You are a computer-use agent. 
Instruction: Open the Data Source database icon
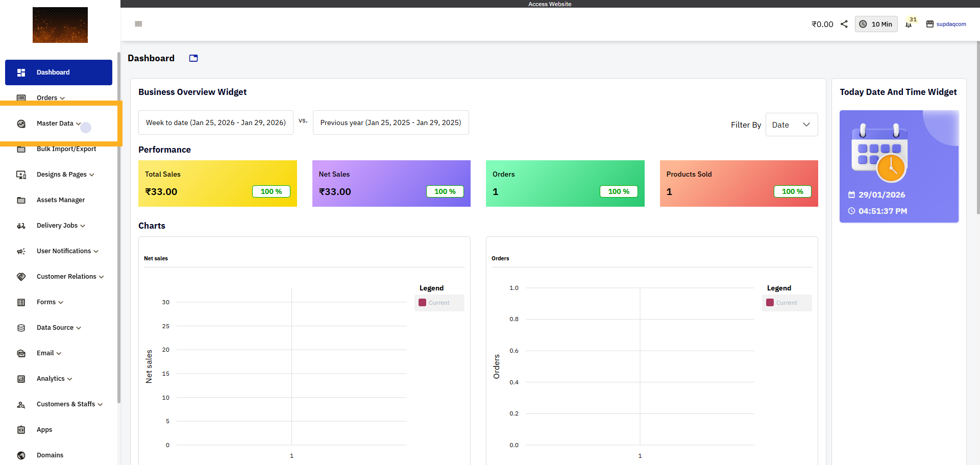point(21,327)
